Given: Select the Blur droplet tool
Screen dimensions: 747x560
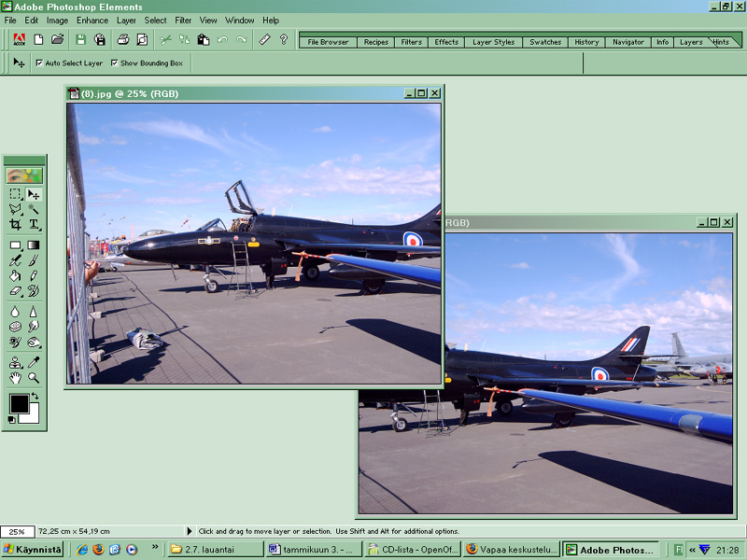Looking at the screenshot, I should (x=15, y=312).
